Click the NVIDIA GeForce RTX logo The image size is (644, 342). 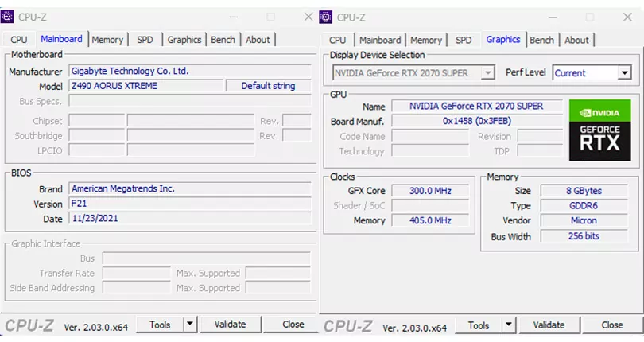(599, 130)
